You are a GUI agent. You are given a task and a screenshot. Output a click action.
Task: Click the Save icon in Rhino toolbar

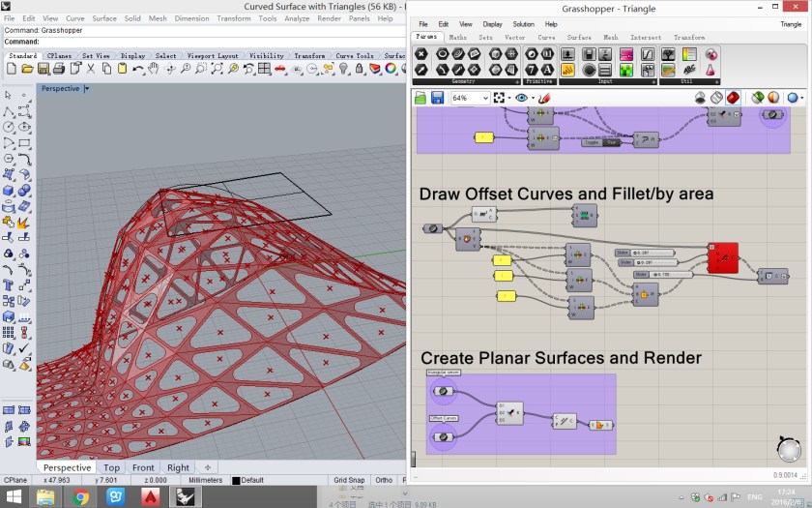[42, 69]
